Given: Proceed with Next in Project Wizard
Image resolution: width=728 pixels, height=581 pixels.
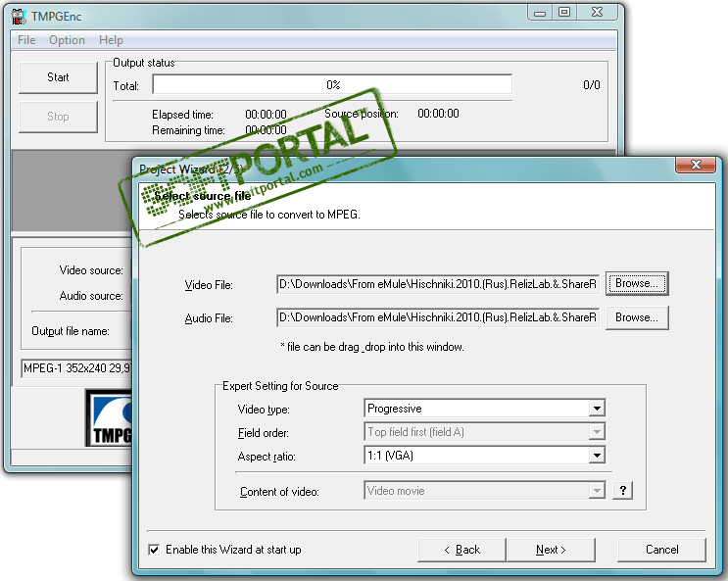Looking at the screenshot, I should (551, 550).
